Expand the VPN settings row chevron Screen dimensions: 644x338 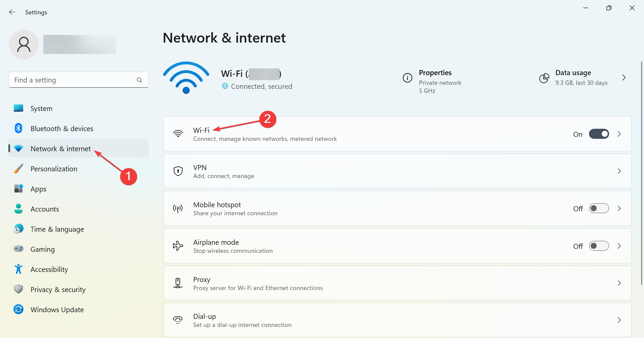619,171
